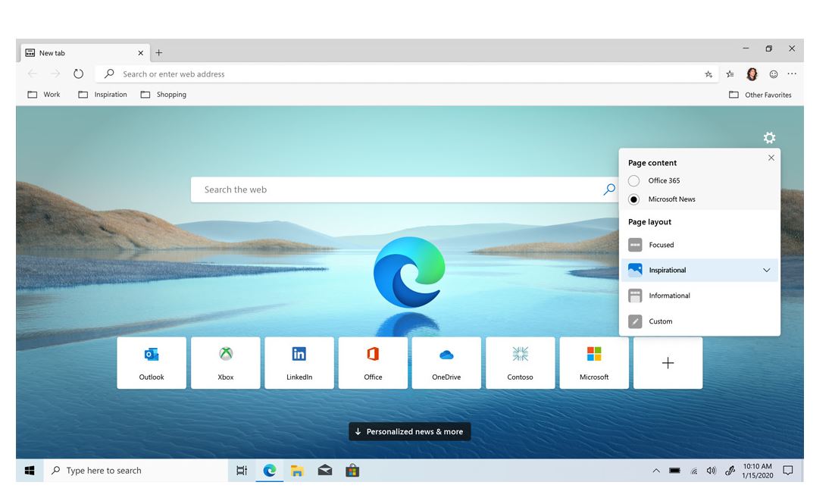Refresh the page
This screenshot has width=832, height=504.
(x=79, y=74)
